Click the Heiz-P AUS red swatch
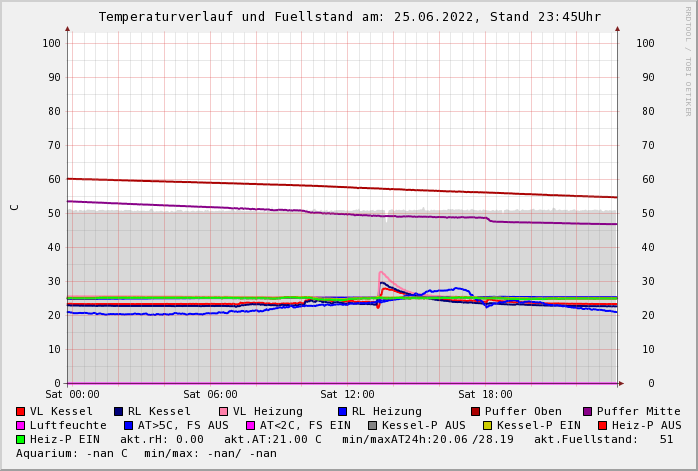This screenshot has height=471, width=698. coord(603,426)
